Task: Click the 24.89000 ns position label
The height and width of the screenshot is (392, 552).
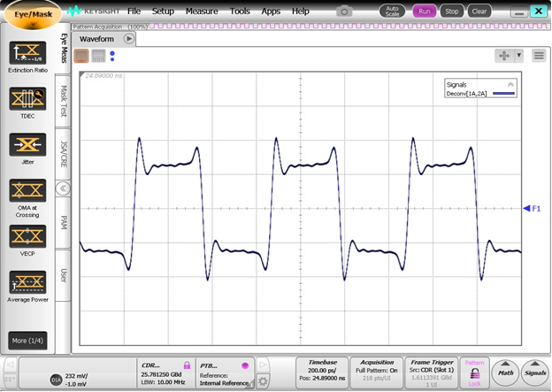Action: [103, 76]
